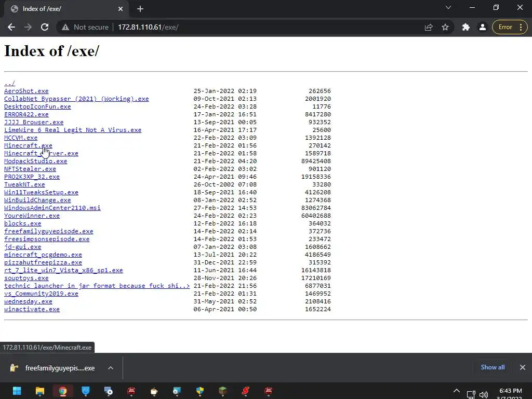Close the downloads bar

pyautogui.click(x=523, y=367)
